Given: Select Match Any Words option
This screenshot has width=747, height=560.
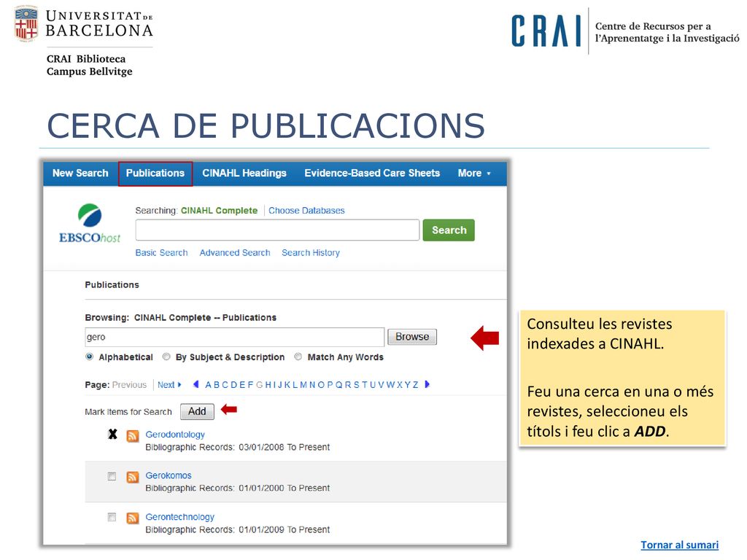Looking at the screenshot, I should [298, 357].
